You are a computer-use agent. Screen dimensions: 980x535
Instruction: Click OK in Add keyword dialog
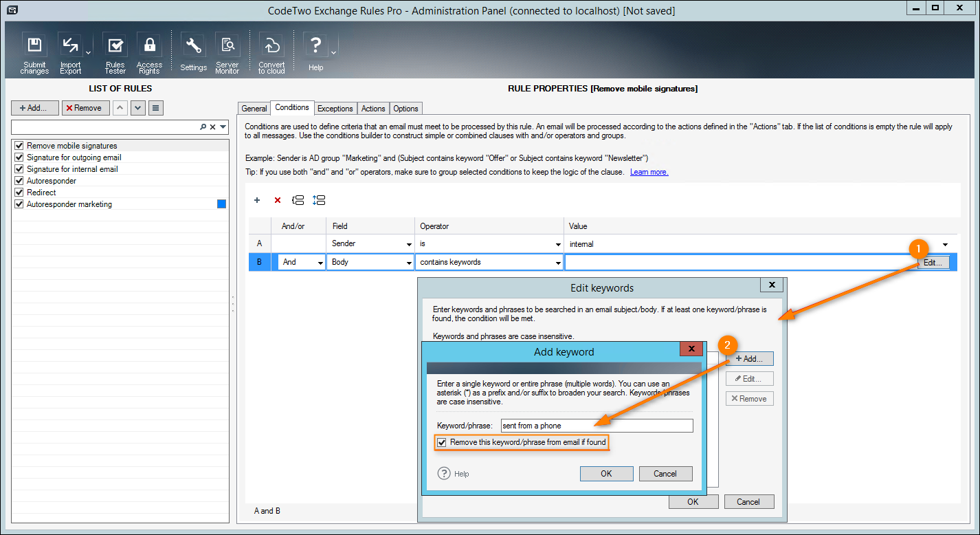(x=606, y=474)
